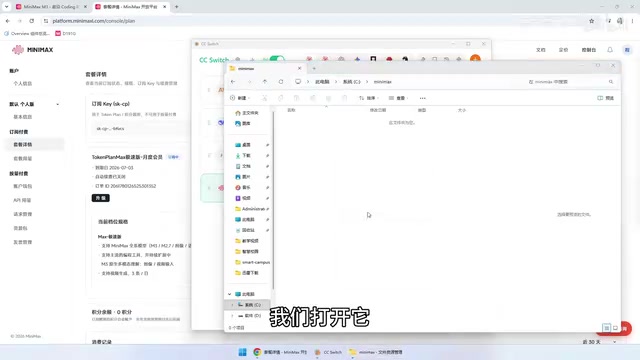
Task: Click the Copy icon in Explorer toolbar
Action: pyautogui.click(x=280, y=98)
